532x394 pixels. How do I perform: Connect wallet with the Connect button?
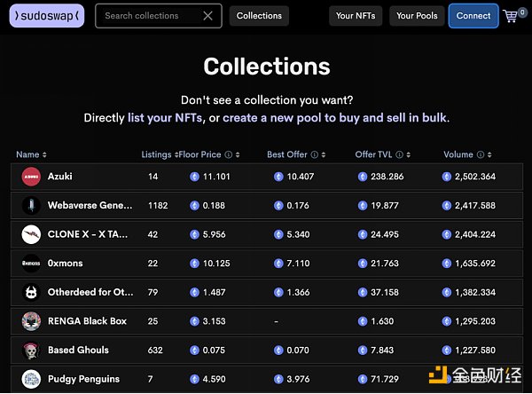473,16
